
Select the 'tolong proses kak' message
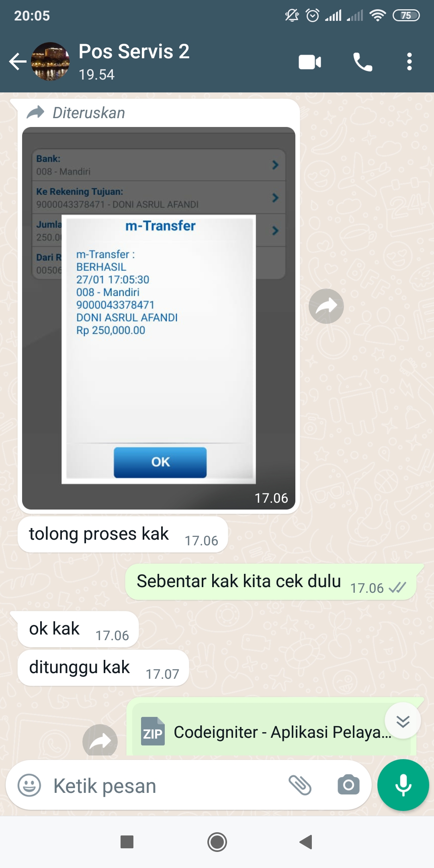pos(123,535)
